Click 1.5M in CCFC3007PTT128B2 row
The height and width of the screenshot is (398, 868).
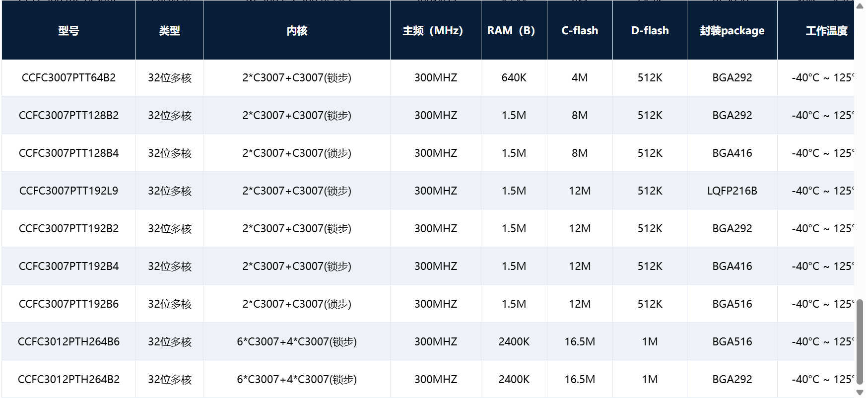click(514, 116)
